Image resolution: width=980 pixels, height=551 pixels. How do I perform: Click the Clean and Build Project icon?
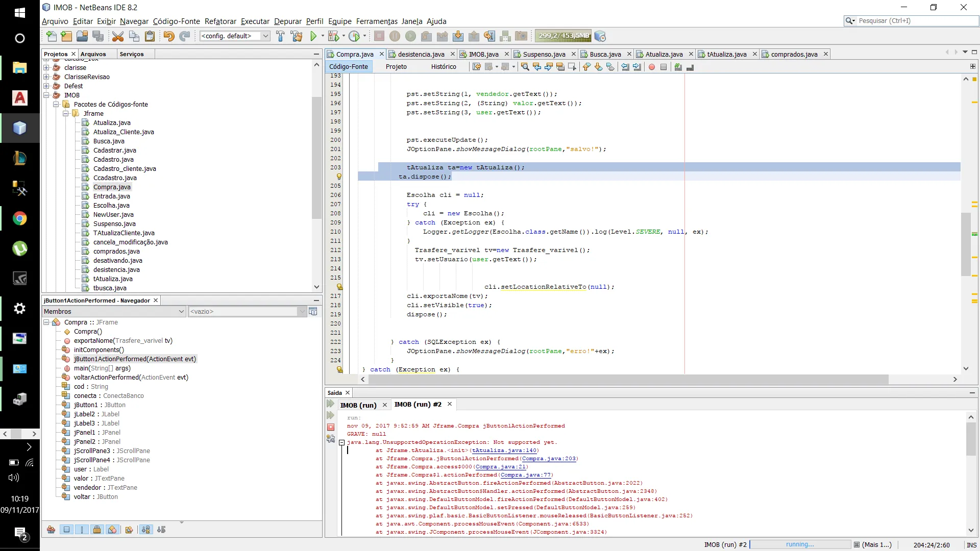(x=296, y=36)
